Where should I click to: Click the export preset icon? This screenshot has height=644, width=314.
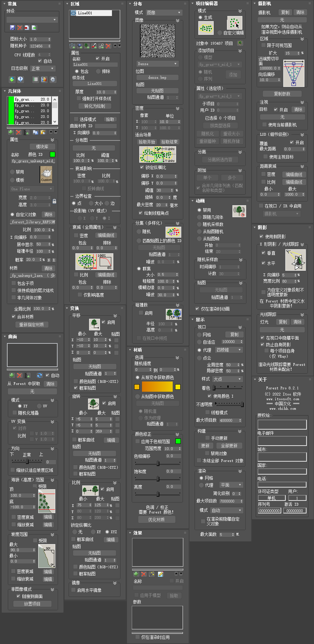coord(34,28)
